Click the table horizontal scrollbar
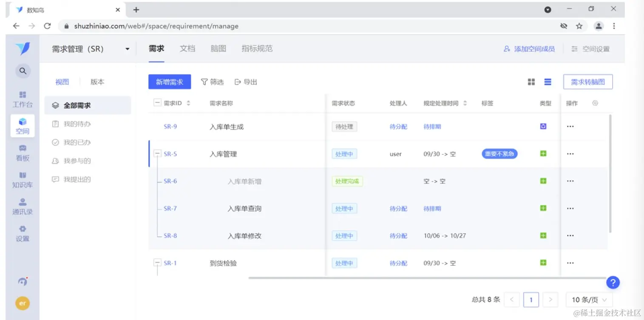Image resolution: width=644 pixels, height=320 pixels. tap(427, 278)
